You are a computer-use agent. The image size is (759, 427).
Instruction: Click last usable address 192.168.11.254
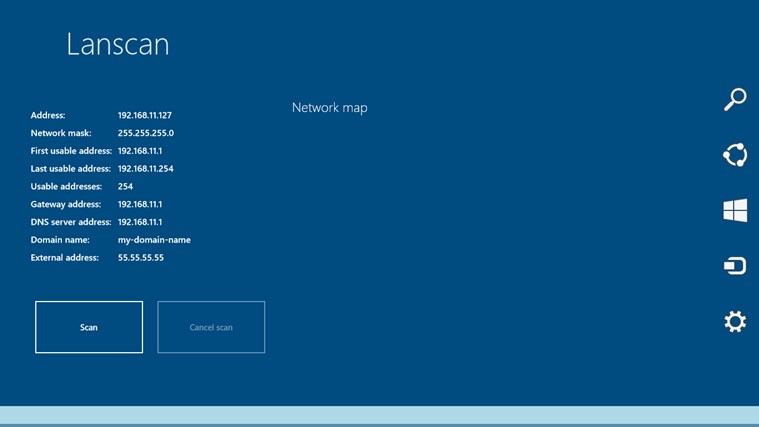point(146,168)
